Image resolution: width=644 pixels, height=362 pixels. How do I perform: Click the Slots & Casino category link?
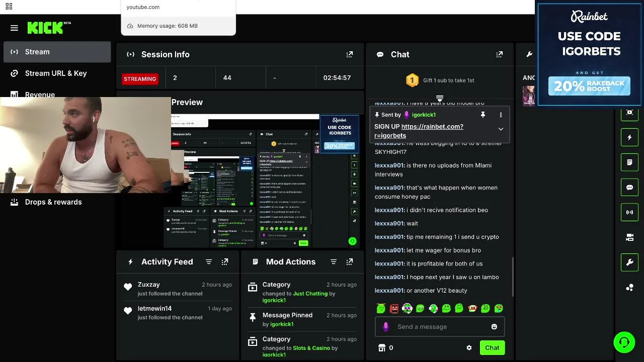pos(311,348)
